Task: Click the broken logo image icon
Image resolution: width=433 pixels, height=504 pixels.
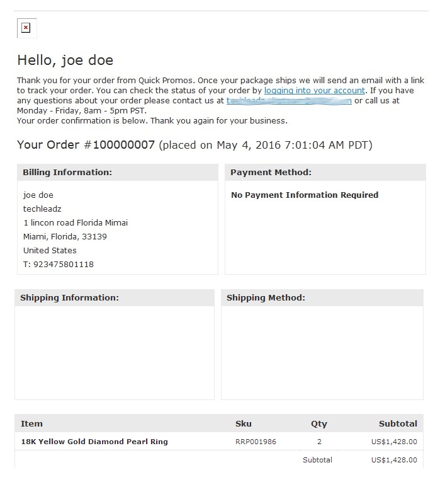Action: coord(26,28)
